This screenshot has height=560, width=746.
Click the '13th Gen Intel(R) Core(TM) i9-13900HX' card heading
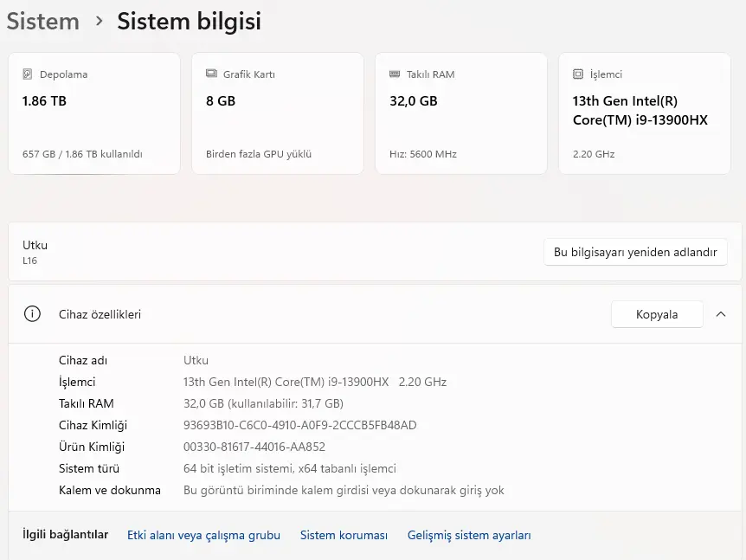coord(640,111)
